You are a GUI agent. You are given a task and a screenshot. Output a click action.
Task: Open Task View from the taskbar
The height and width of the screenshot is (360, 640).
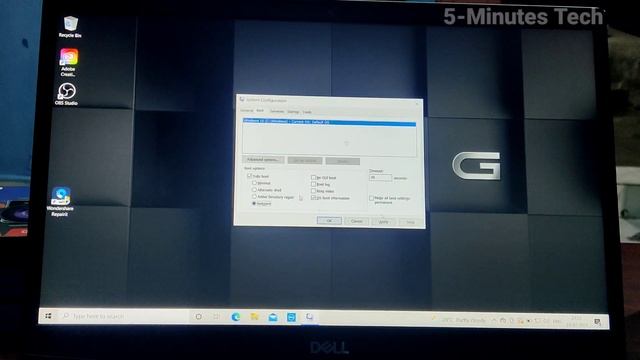[216, 316]
